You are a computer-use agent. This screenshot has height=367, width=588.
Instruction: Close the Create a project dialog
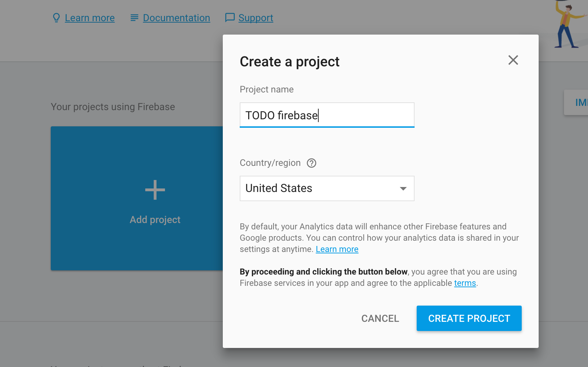click(x=513, y=60)
